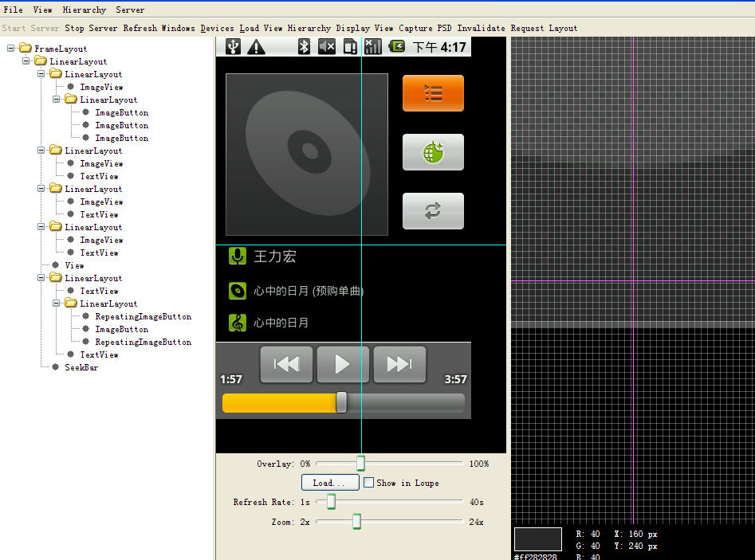Click the signal strength status icon
This screenshot has height=560, width=755.
372,47
